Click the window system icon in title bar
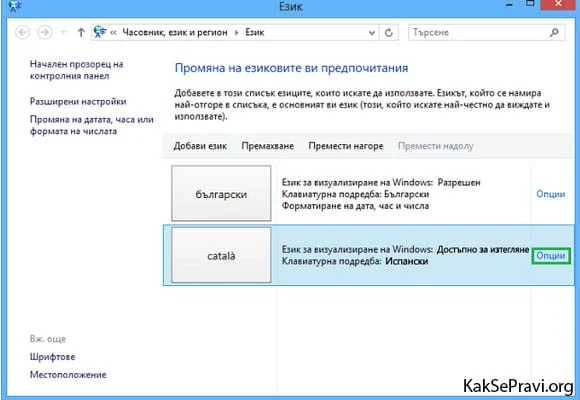 pos(14,6)
